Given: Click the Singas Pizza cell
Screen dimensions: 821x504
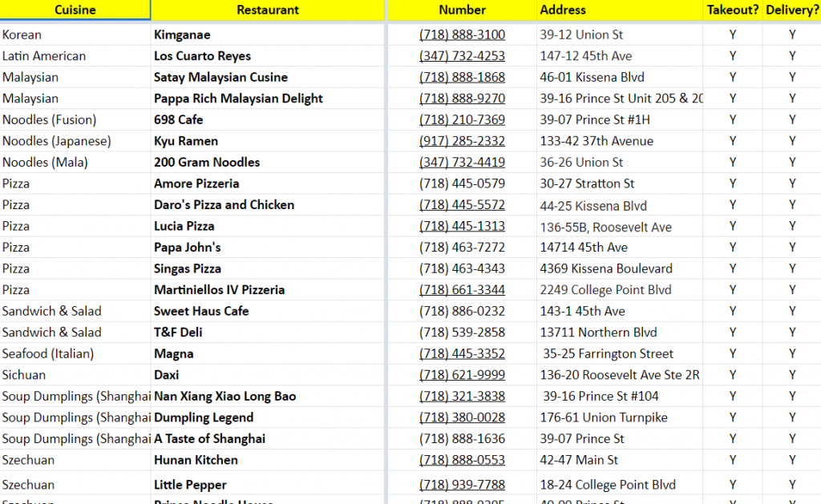Looking at the screenshot, I should [x=268, y=268].
